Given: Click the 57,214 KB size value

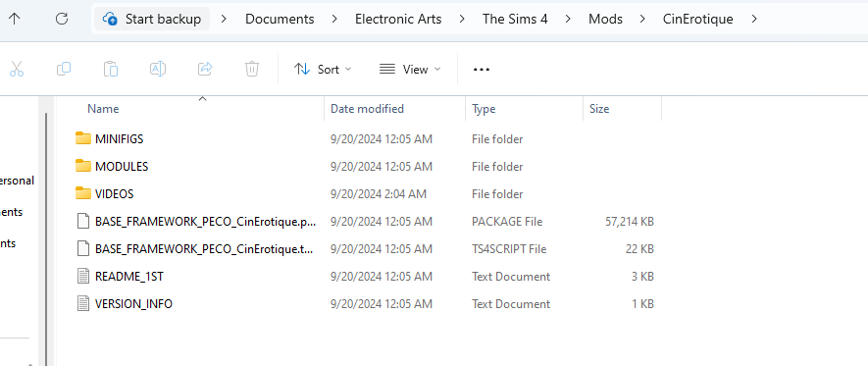Looking at the screenshot, I should (x=630, y=222).
